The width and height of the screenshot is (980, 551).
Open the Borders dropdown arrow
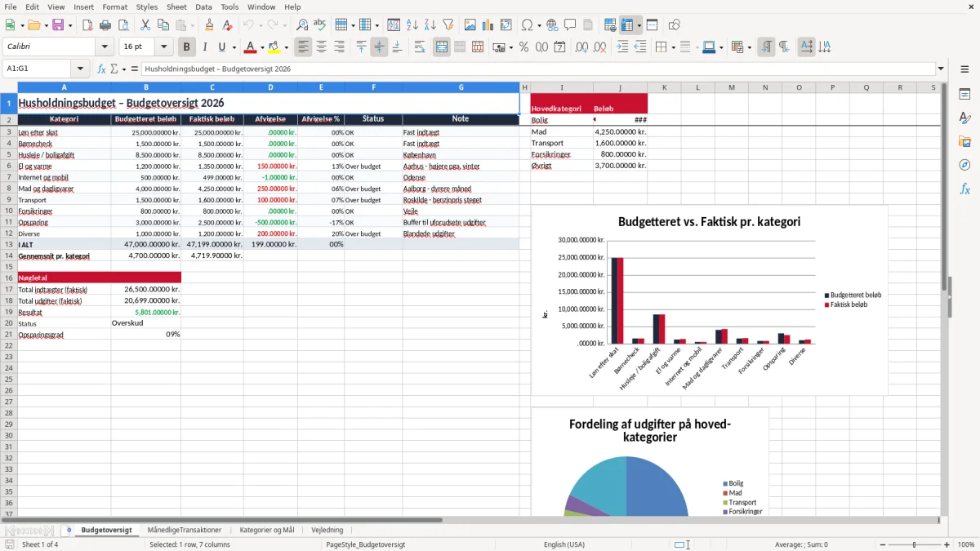point(672,47)
